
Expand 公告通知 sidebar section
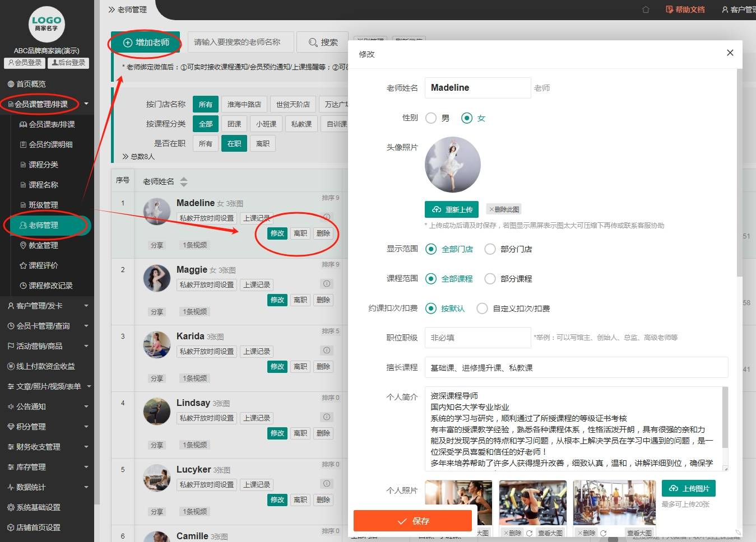coord(47,406)
